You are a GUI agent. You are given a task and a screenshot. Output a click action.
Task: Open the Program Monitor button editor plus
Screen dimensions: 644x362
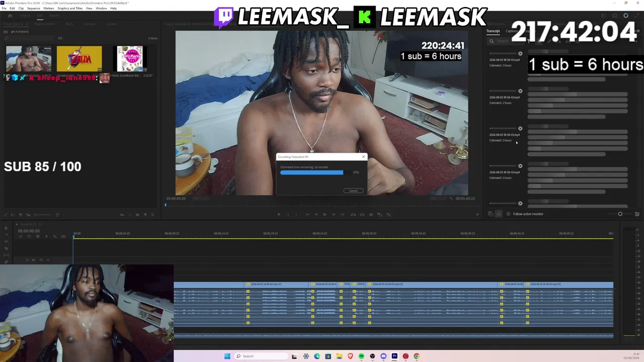click(477, 215)
